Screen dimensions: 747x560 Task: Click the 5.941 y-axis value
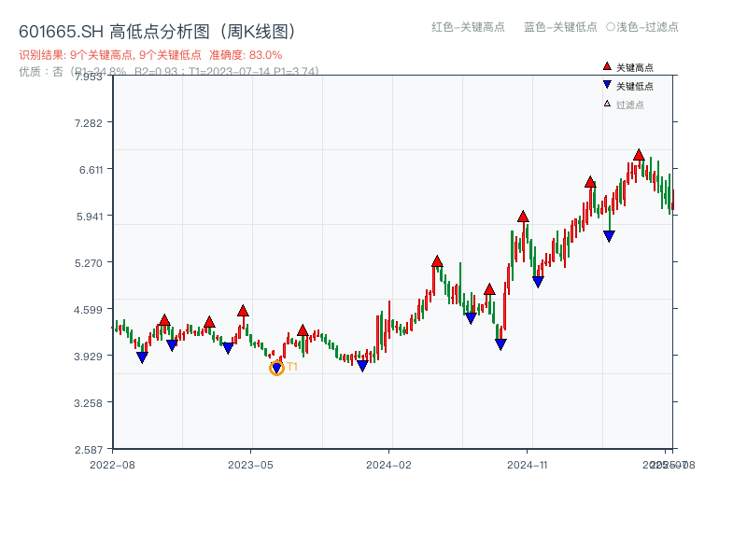coord(90,217)
